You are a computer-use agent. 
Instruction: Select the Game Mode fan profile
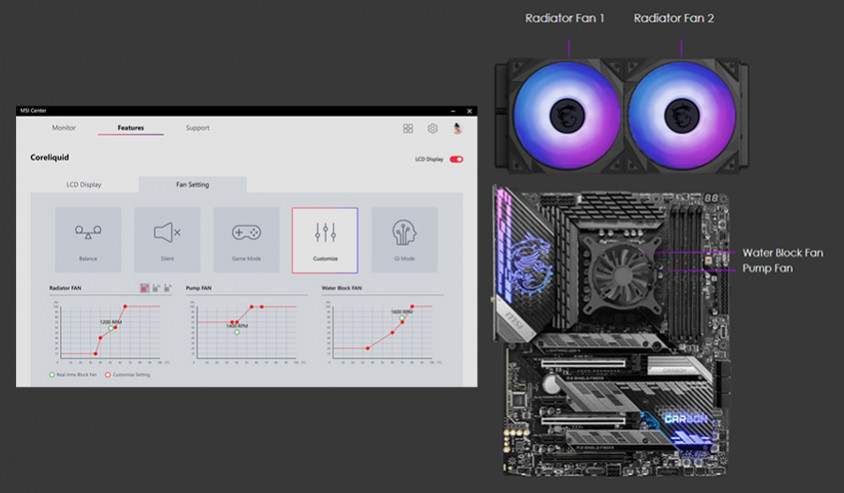[x=246, y=240]
